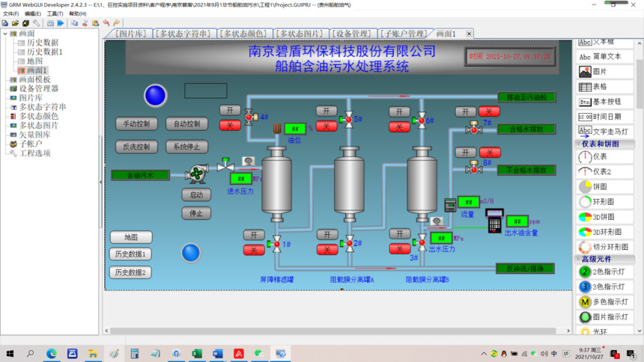Click the empty rectangle box on canvas

(205, 90)
